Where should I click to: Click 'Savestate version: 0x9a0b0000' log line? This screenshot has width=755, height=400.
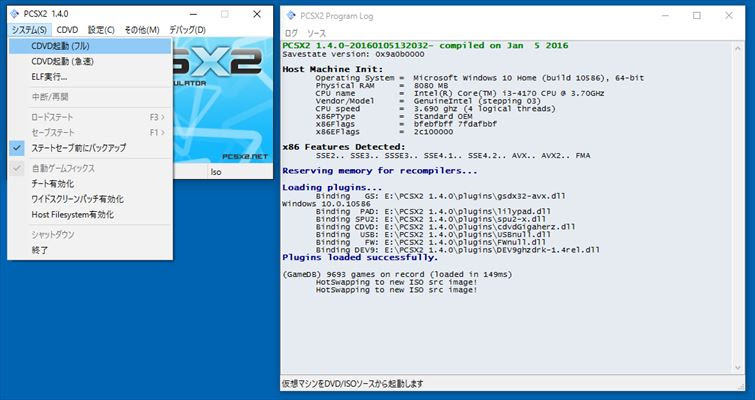[x=353, y=54]
